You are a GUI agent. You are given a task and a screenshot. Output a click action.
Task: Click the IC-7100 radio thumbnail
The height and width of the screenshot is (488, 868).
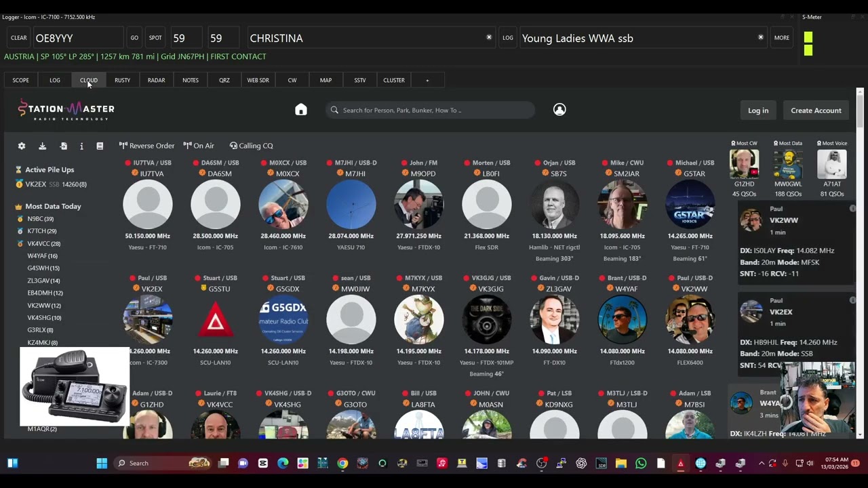pyautogui.click(x=75, y=387)
